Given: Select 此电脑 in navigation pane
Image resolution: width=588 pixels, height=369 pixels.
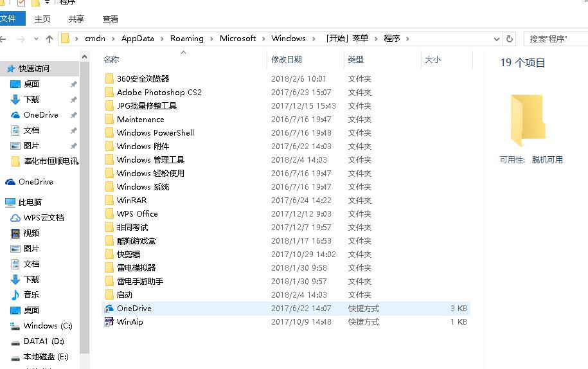Looking at the screenshot, I should pos(30,202).
